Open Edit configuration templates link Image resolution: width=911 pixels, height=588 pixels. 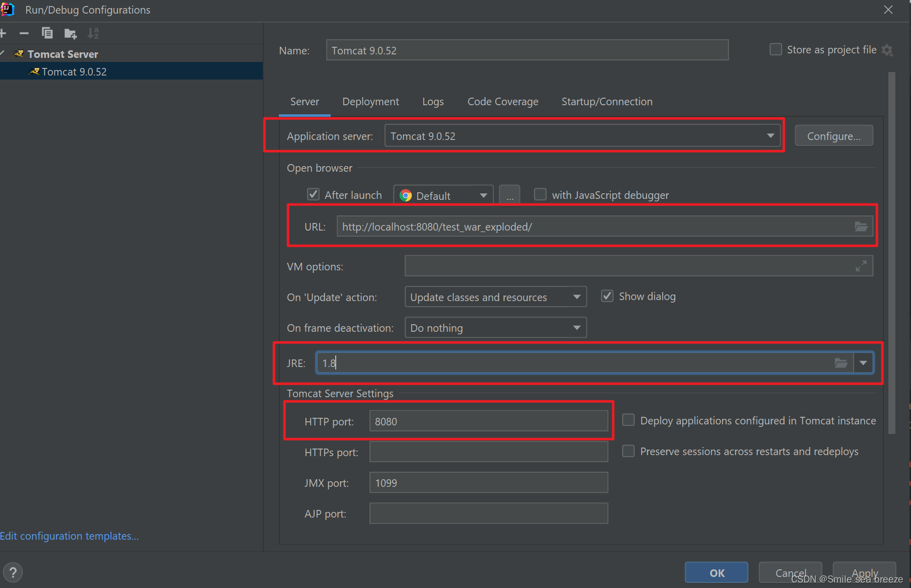(69, 536)
